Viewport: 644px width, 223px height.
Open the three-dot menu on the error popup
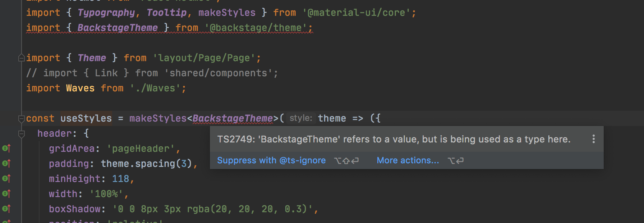(593, 139)
